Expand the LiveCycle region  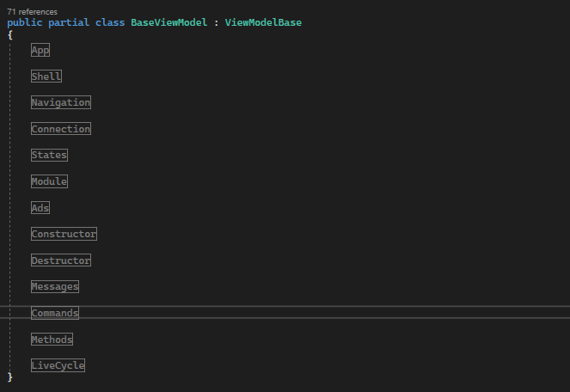click(x=58, y=365)
